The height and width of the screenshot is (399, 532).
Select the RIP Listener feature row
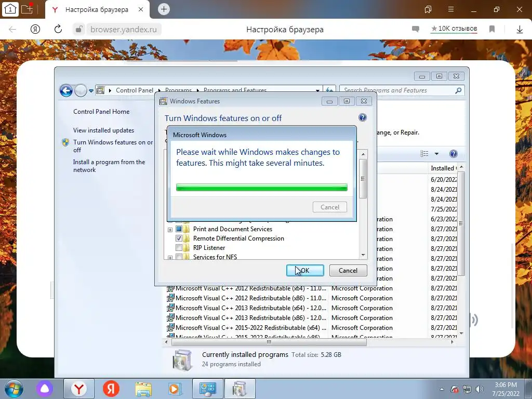click(x=209, y=248)
